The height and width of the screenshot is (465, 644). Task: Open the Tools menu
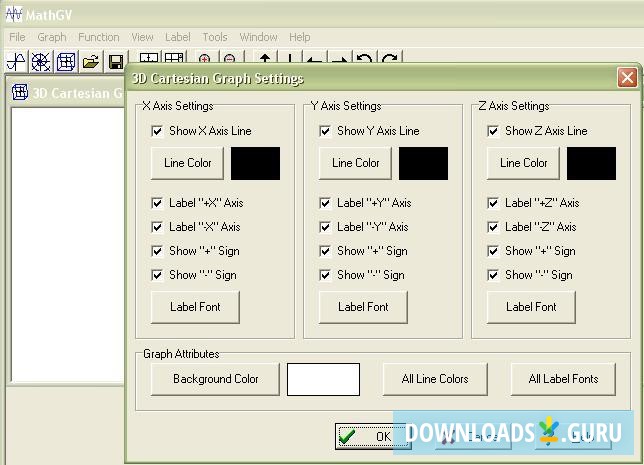[x=215, y=37]
